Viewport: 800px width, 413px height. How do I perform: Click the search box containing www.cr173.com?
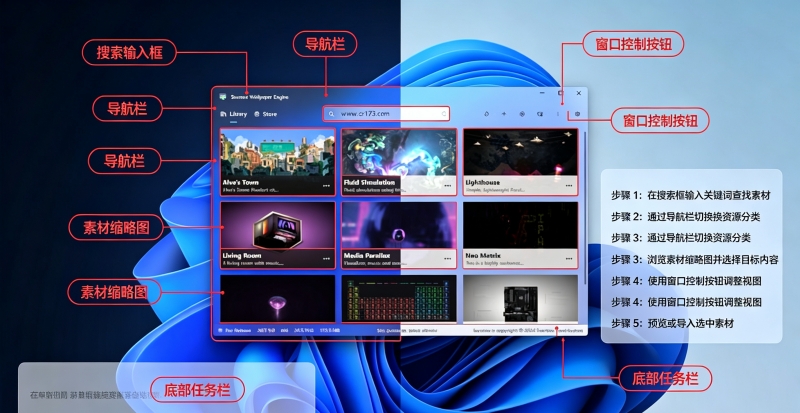click(386, 114)
